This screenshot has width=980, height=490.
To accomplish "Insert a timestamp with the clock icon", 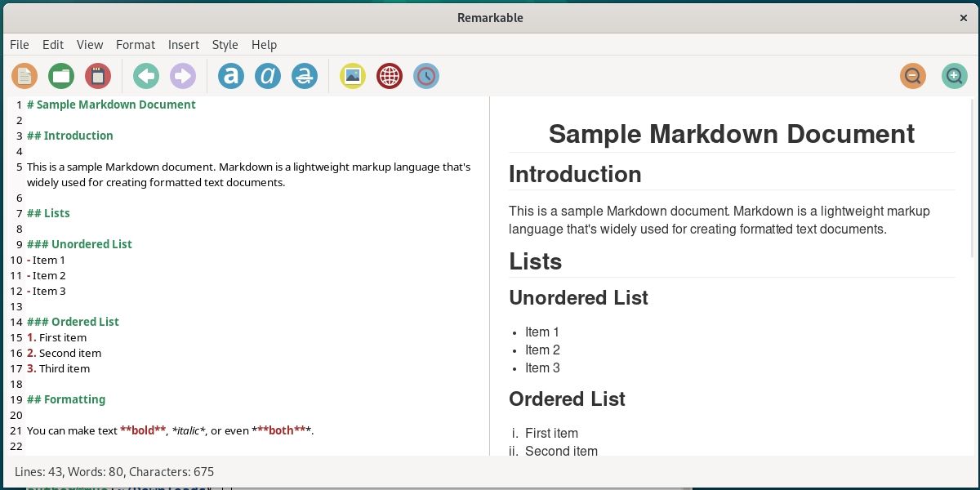I will [426, 76].
